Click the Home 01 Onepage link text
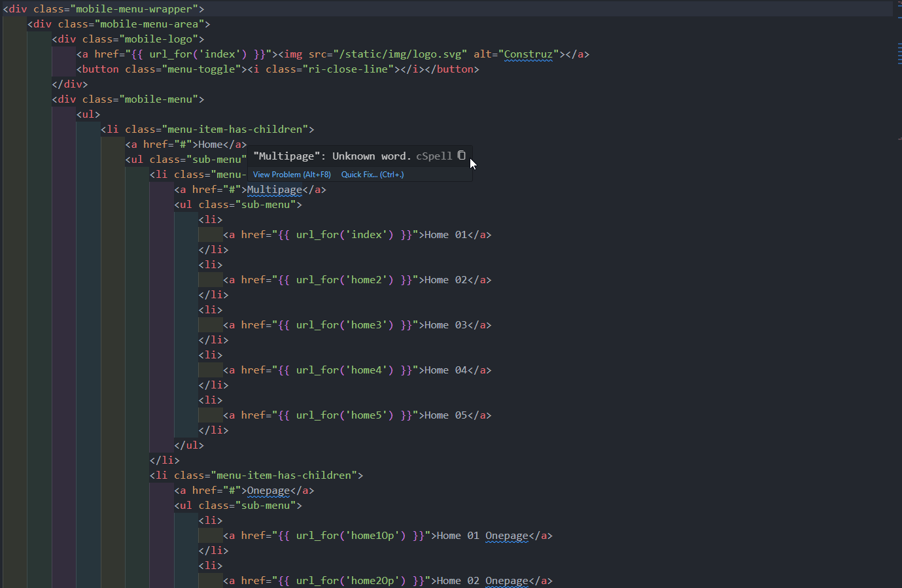 [482, 536]
